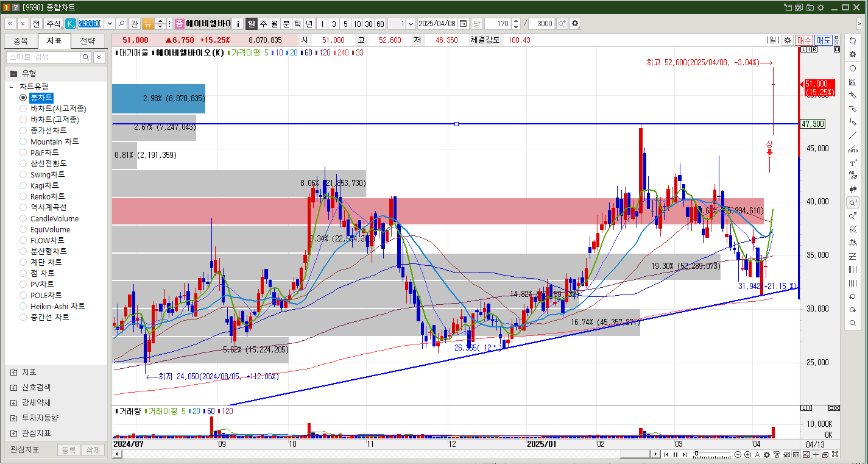Collapse right toolbar with double chevron
The width and height of the screenshot is (868, 464).
click(x=861, y=24)
